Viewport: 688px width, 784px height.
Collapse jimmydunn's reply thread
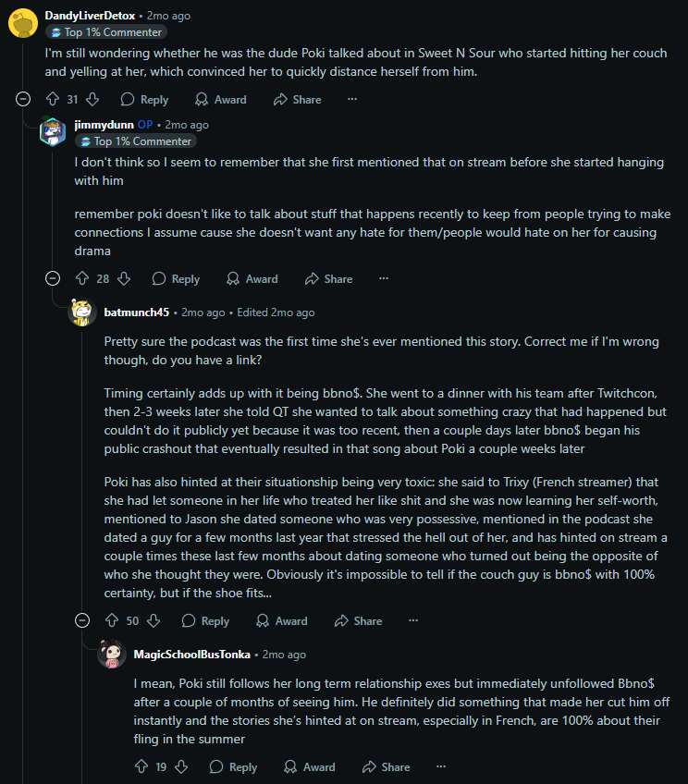[x=53, y=279]
